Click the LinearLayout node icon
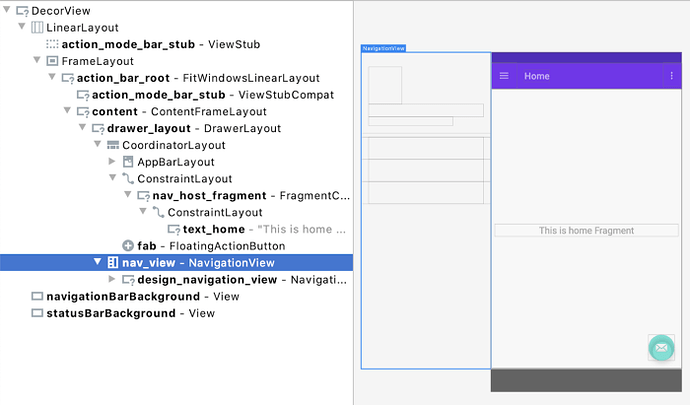The image size is (690, 405). click(37, 27)
